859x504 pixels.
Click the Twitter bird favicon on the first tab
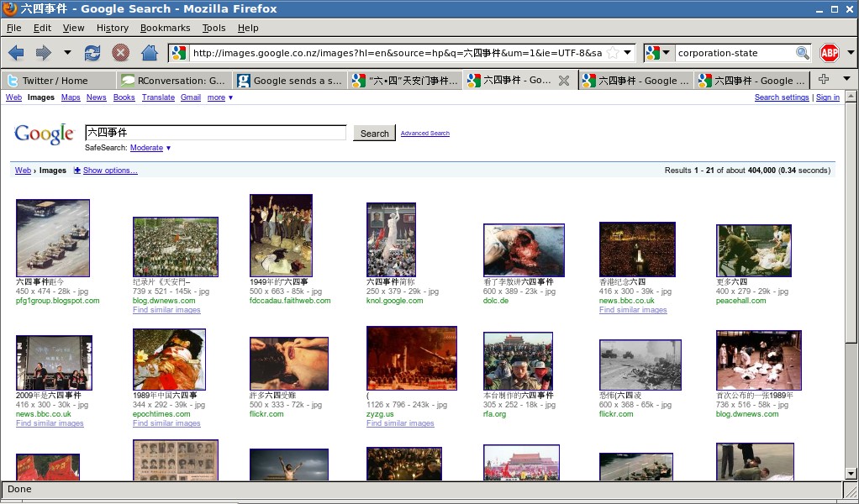tap(12, 81)
